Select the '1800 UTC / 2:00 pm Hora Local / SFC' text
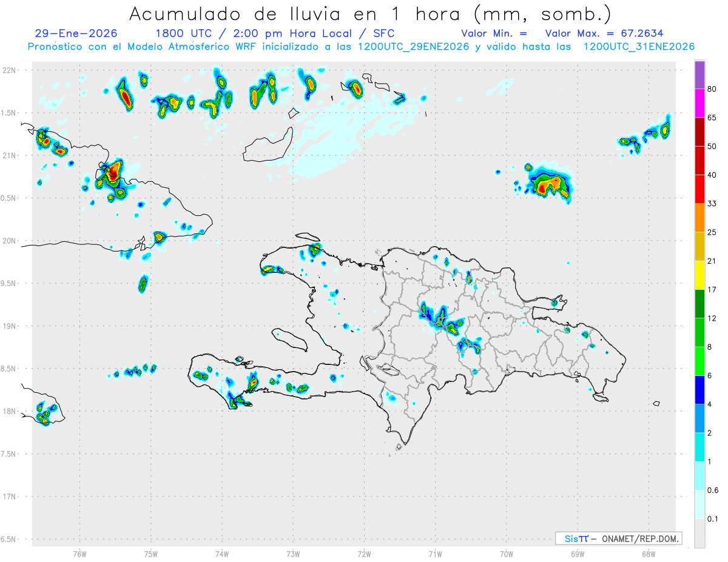Image resolution: width=728 pixels, height=562 pixels. [275, 33]
